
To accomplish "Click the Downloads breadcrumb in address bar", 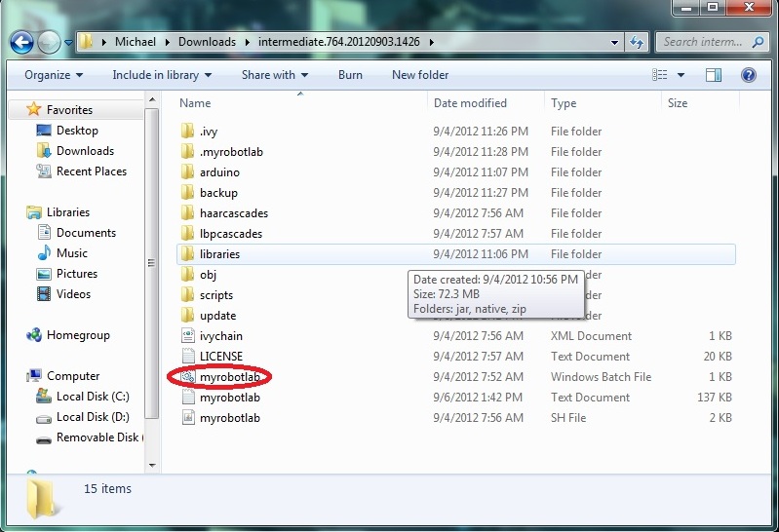I will 207,43.
